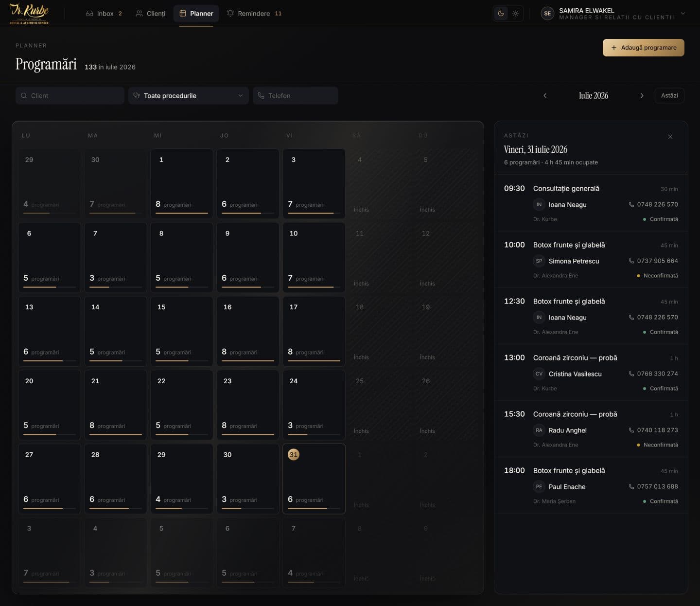Go to previous month arrow
Image resolution: width=700 pixels, height=606 pixels.
coord(545,96)
